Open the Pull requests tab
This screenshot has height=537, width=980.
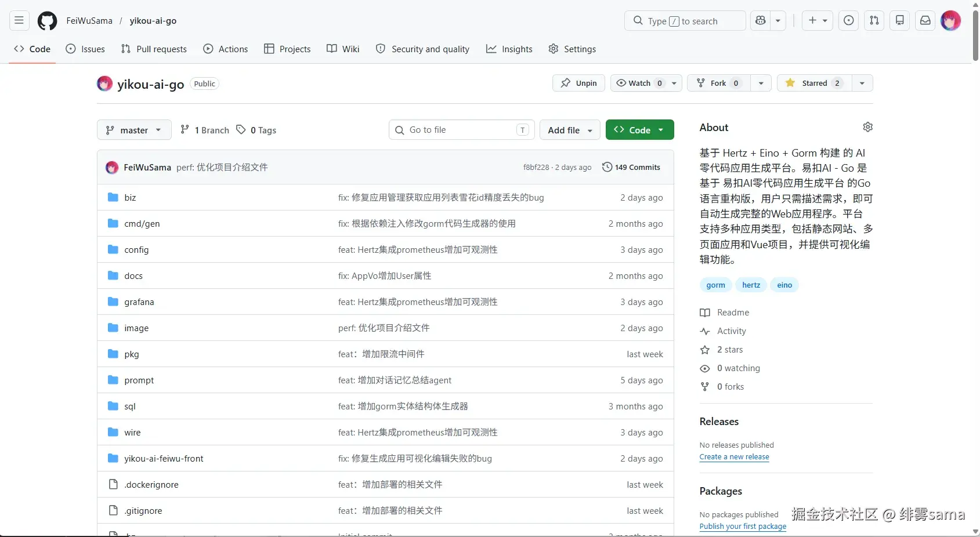click(x=154, y=49)
